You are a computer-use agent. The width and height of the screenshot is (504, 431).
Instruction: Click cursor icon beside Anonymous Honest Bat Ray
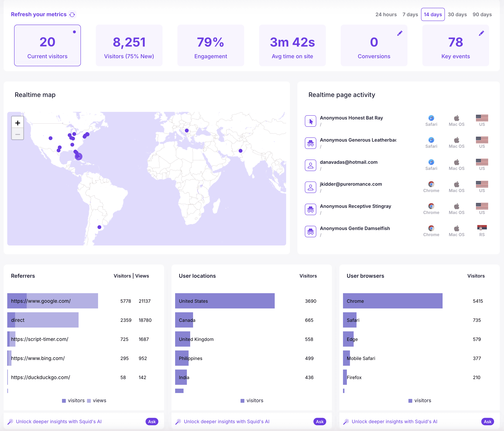pos(310,121)
